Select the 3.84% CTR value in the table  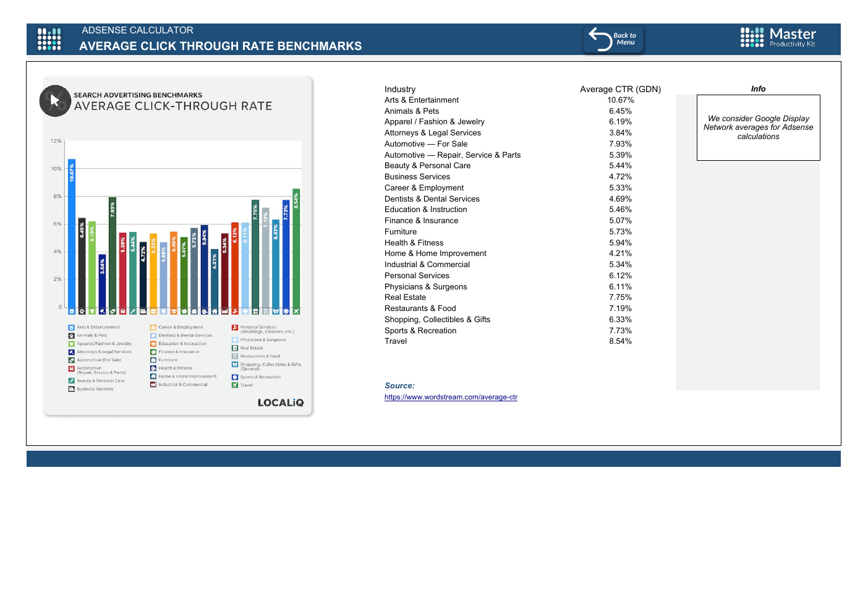pos(620,133)
